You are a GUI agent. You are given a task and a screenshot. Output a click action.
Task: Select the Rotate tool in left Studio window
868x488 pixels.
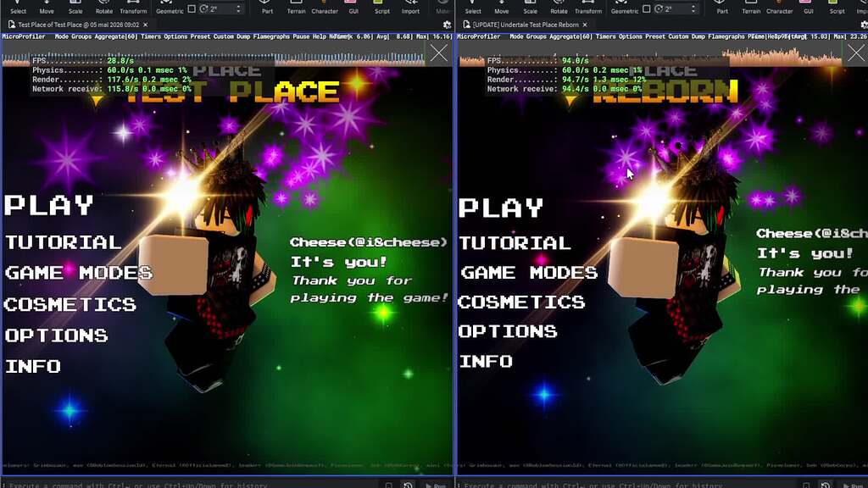(104, 7)
